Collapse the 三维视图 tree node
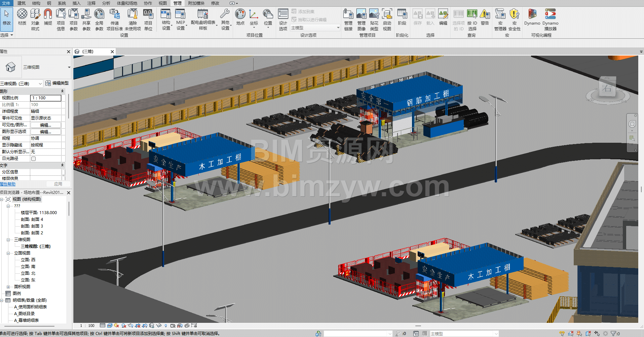Image resolution: width=644 pixels, height=337 pixels. (8, 240)
